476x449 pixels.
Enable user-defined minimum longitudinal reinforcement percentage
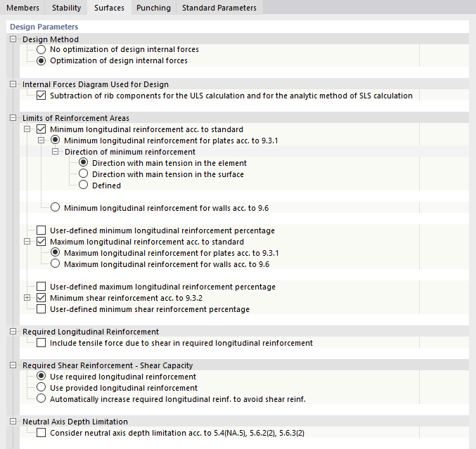pos(41,230)
